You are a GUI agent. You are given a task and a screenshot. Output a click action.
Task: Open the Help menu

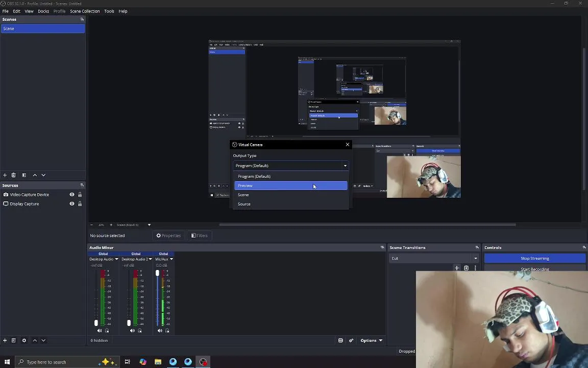[x=123, y=11]
